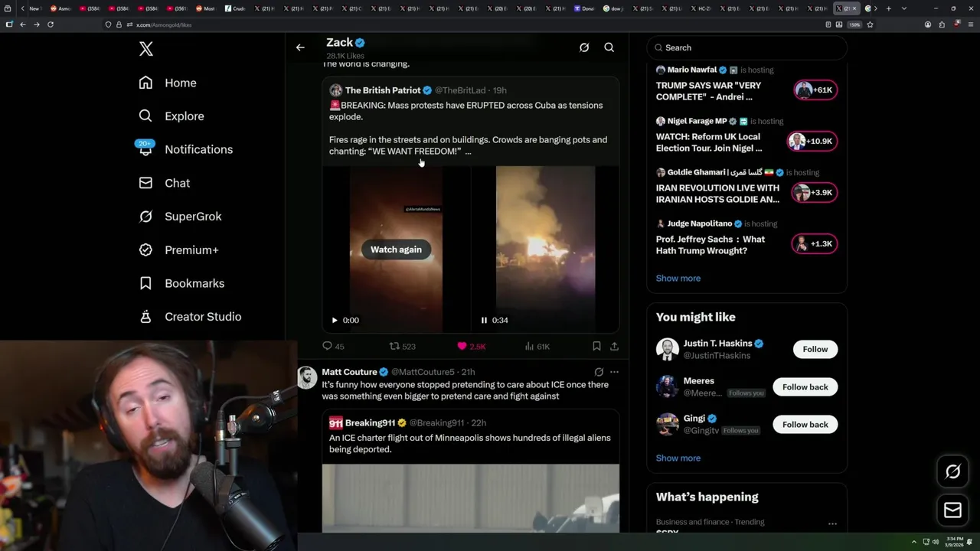Join Mario Nawfal space +61K
Viewport: 980px width, 551px height.
coord(814,90)
